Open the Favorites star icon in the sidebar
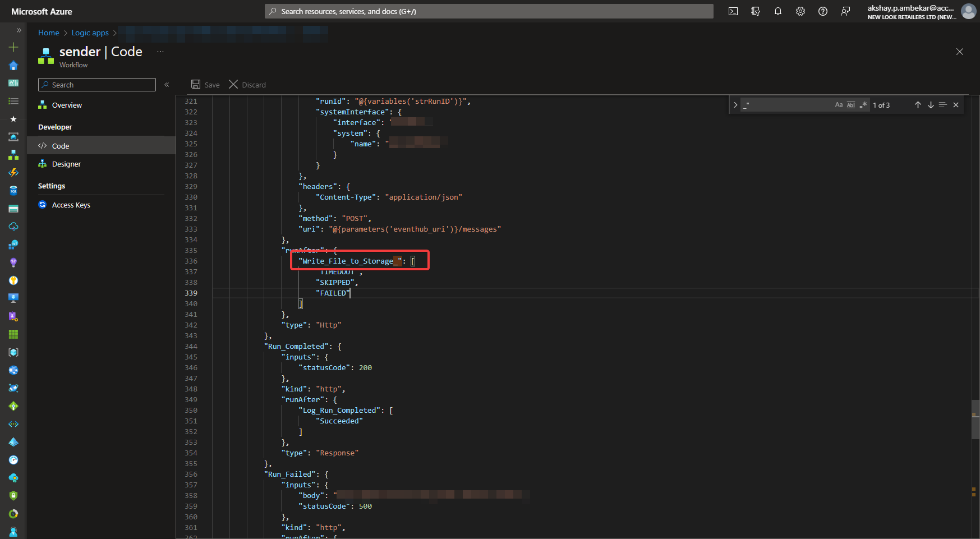The image size is (980, 539). [13, 119]
